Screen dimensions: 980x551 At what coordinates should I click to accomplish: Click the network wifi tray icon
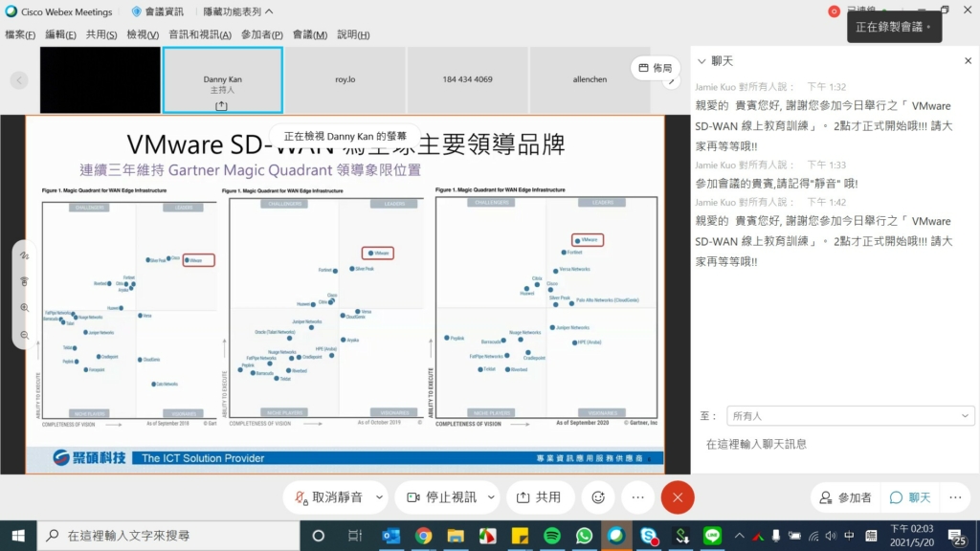pos(813,536)
